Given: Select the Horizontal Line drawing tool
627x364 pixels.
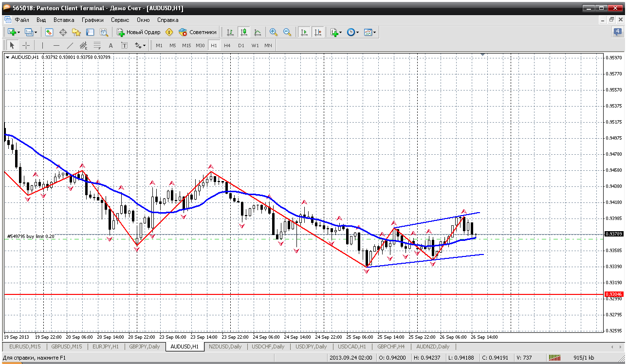Looking at the screenshot, I should pos(56,45).
